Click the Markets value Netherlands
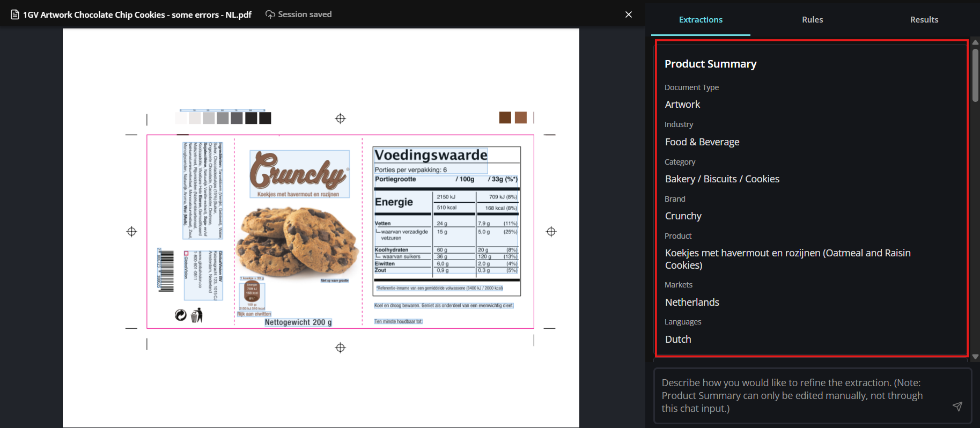 point(692,302)
